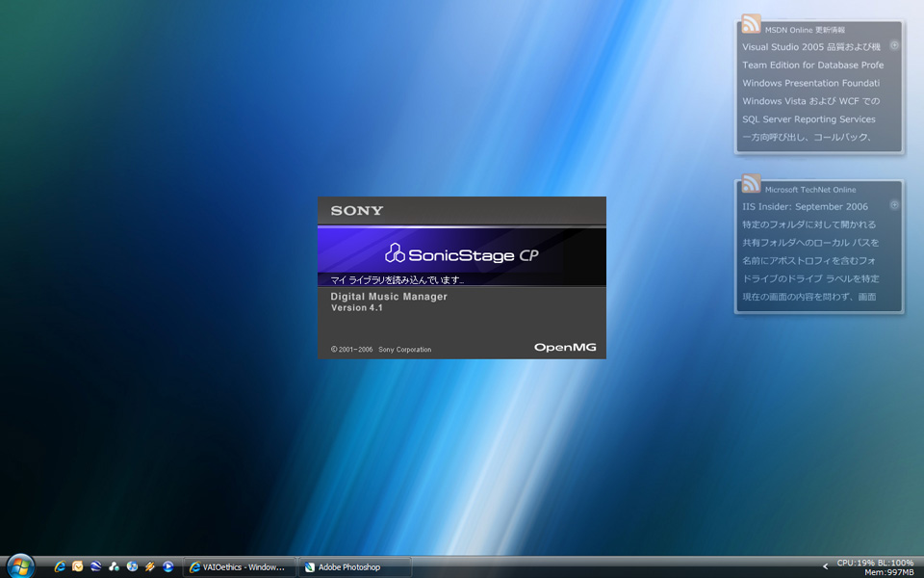Show hidden system tray icons arrow

[825, 566]
